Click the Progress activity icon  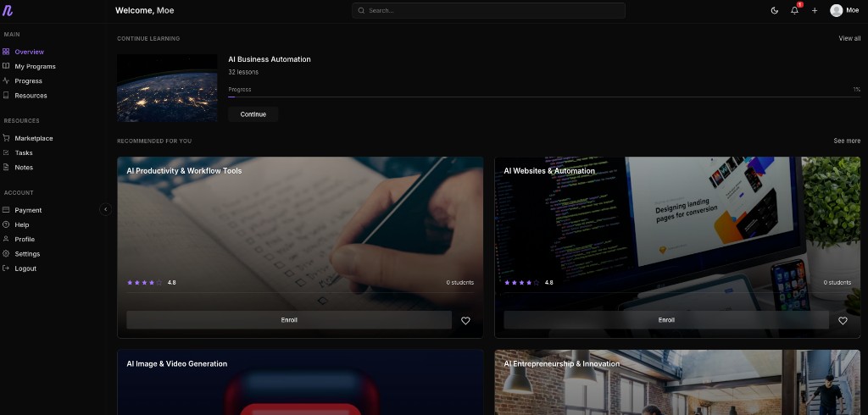(6, 80)
